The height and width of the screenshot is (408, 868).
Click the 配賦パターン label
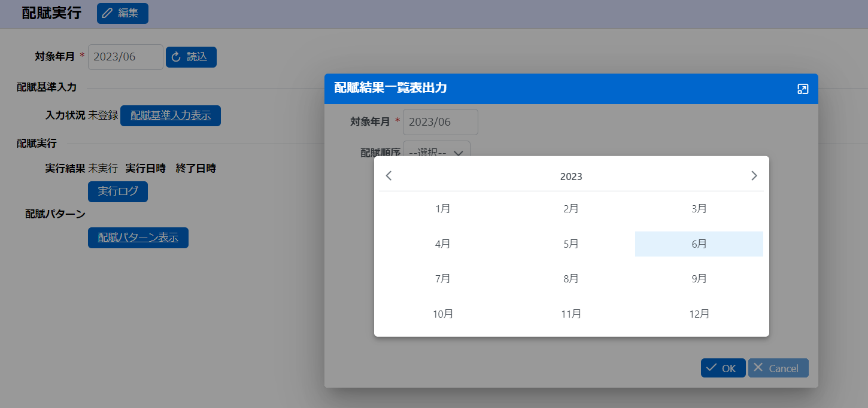(x=55, y=214)
